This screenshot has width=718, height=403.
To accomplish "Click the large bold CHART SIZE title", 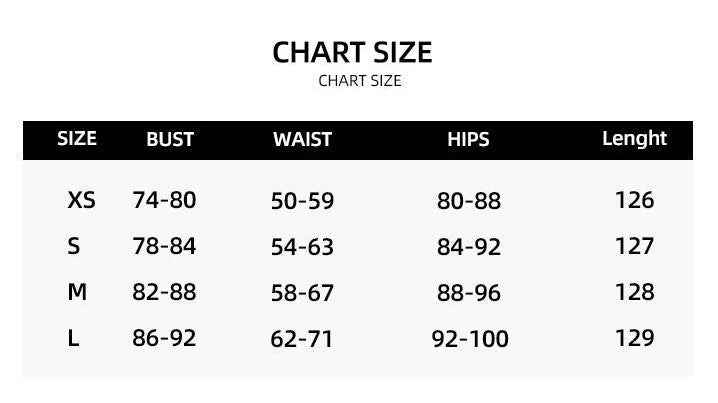I will click(x=352, y=52).
